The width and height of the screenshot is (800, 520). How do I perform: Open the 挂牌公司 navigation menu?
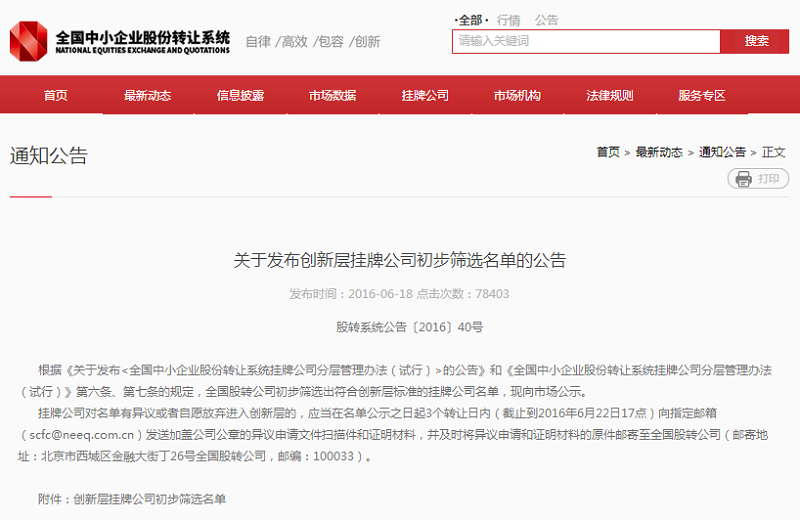click(x=425, y=96)
